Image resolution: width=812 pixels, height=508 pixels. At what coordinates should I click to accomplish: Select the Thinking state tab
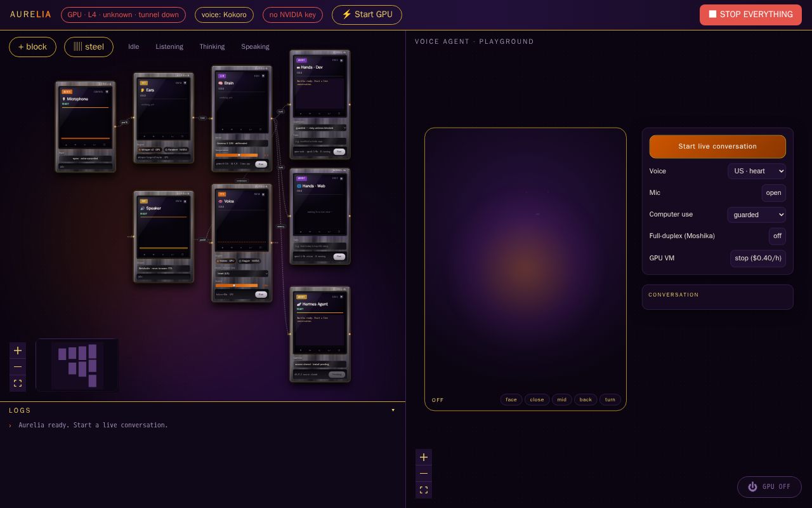pyautogui.click(x=212, y=47)
